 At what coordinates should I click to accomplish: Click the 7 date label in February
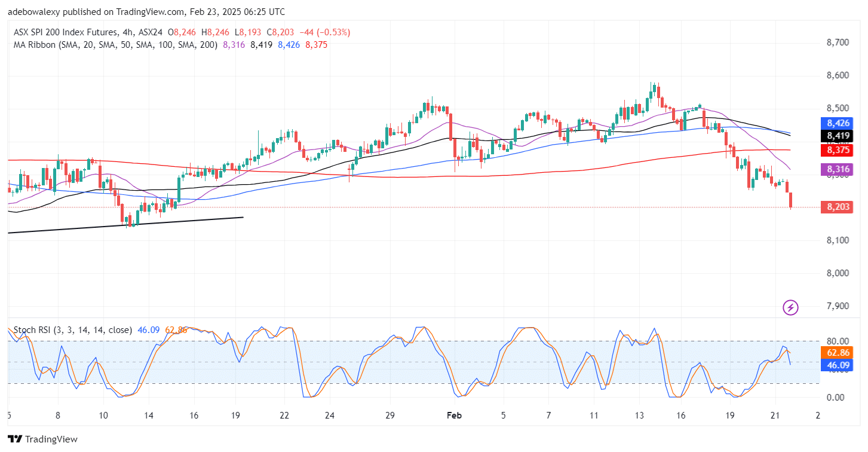click(548, 416)
